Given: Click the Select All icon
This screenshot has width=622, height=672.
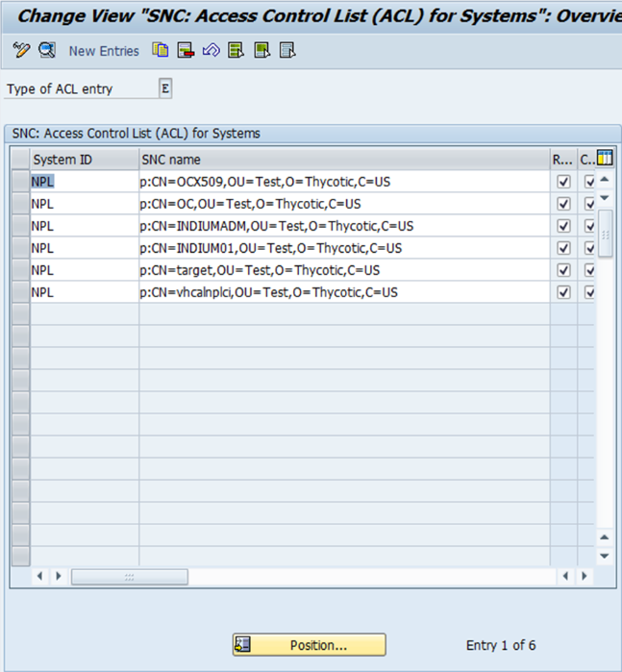Looking at the screenshot, I should pyautogui.click(x=236, y=50).
